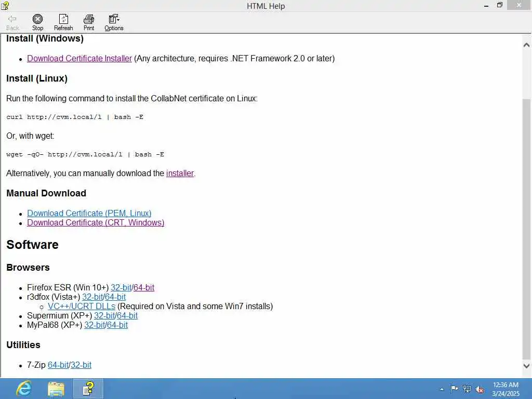Refresh the help page
The height and width of the screenshot is (399, 532).
63,23
